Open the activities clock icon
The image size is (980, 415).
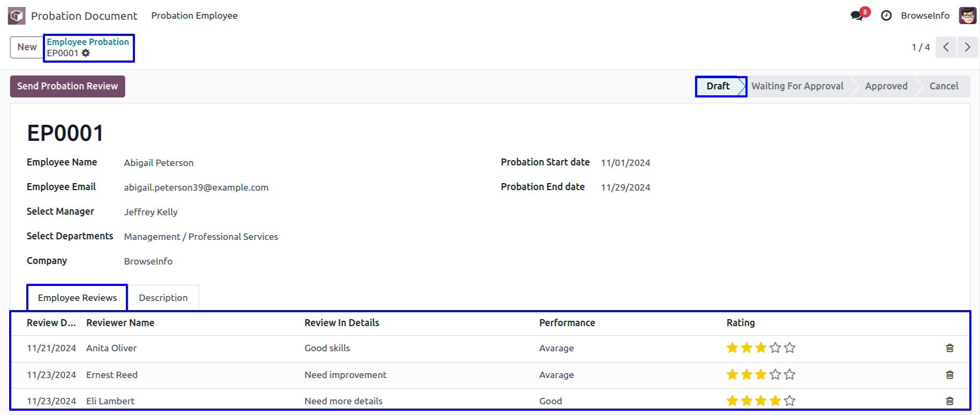pos(886,16)
